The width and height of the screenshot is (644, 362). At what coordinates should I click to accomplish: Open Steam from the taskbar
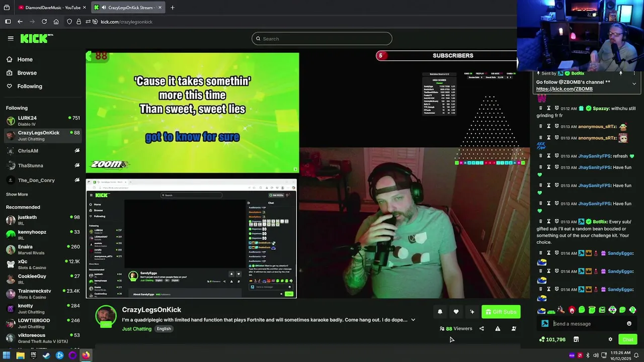pos(46,355)
